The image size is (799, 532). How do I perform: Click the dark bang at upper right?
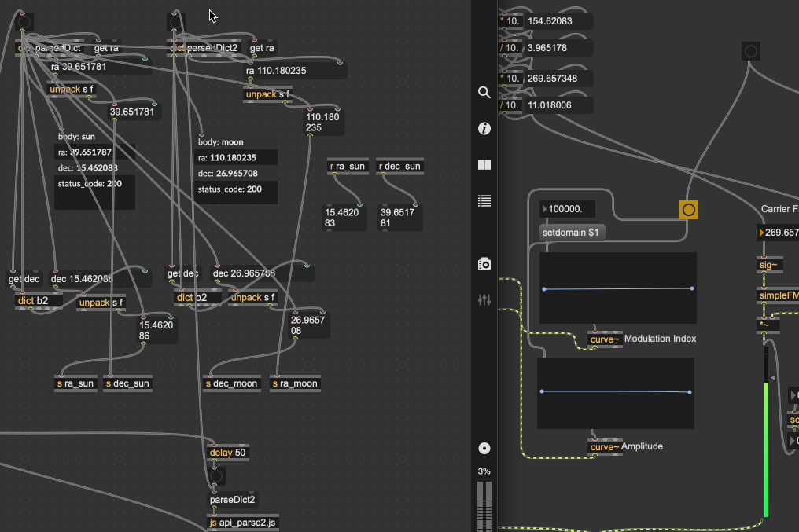[x=751, y=52]
